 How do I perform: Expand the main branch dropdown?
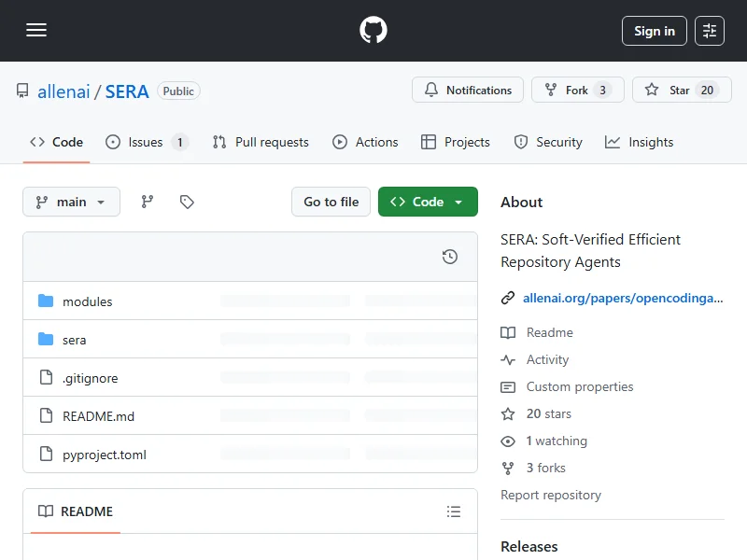click(x=71, y=202)
